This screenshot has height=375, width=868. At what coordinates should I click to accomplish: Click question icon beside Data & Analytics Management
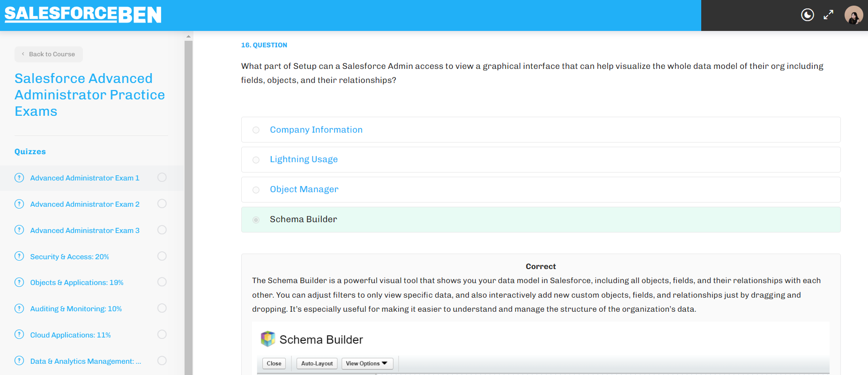tap(19, 361)
